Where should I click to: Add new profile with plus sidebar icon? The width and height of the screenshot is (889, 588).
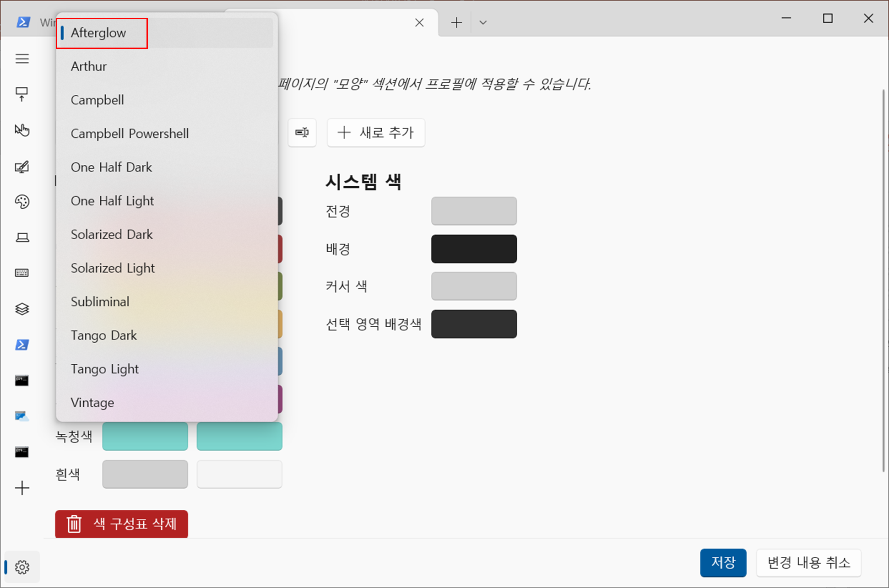pyautogui.click(x=22, y=488)
